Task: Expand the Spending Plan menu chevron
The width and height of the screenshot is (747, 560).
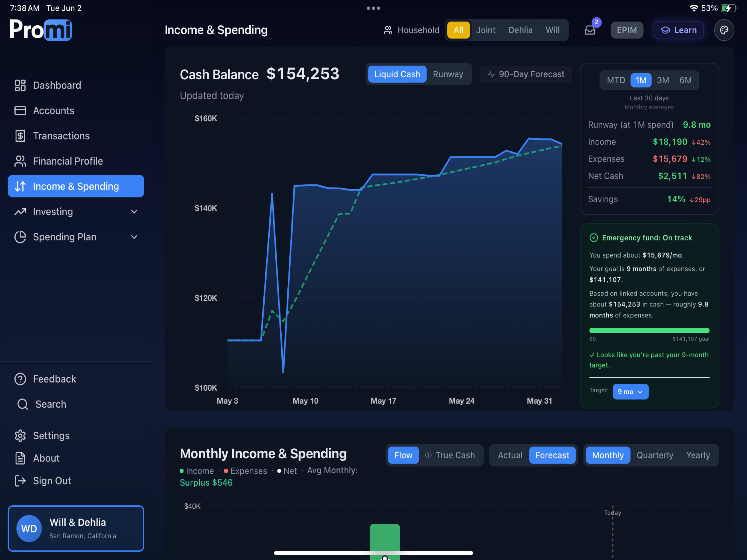Action: tap(134, 237)
